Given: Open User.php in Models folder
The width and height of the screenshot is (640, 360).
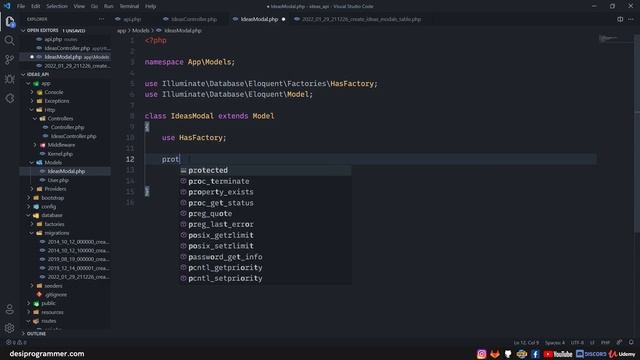Looking at the screenshot, I should [58, 180].
